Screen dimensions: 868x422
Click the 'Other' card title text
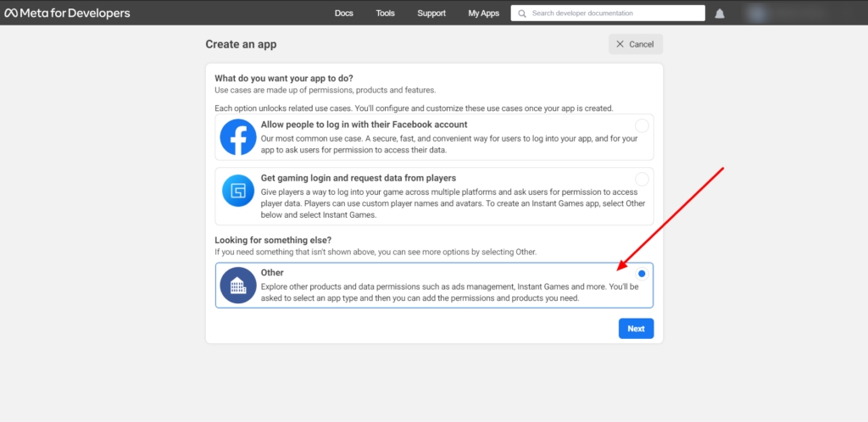(x=272, y=273)
